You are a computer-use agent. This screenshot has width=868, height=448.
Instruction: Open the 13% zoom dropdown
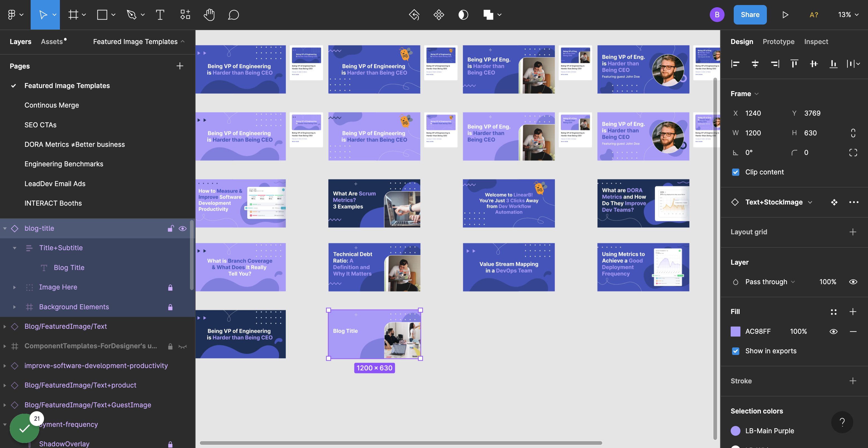tap(848, 14)
